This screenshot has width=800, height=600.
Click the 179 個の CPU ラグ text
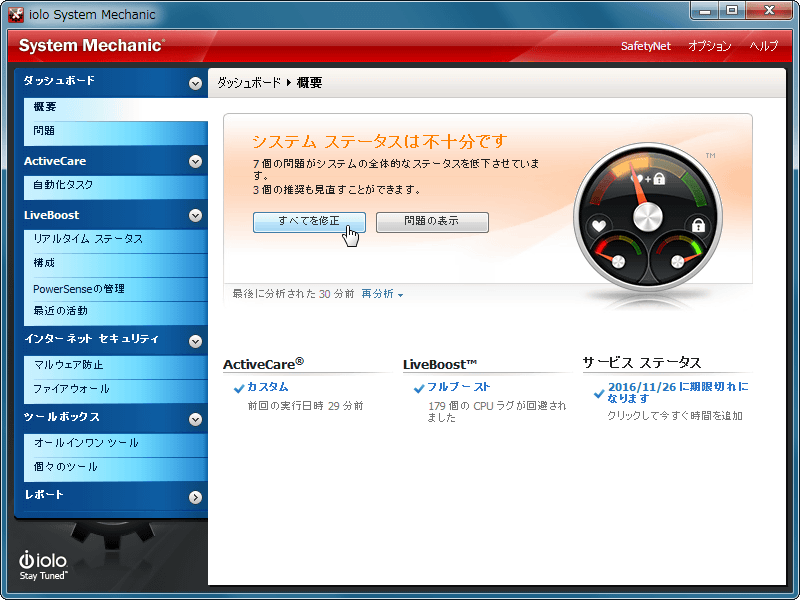coord(496,412)
